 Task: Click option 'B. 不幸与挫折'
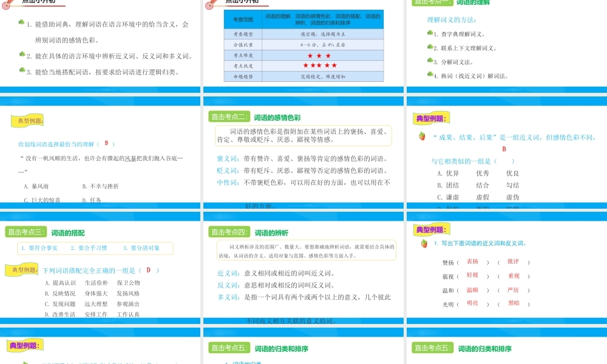coord(100,186)
